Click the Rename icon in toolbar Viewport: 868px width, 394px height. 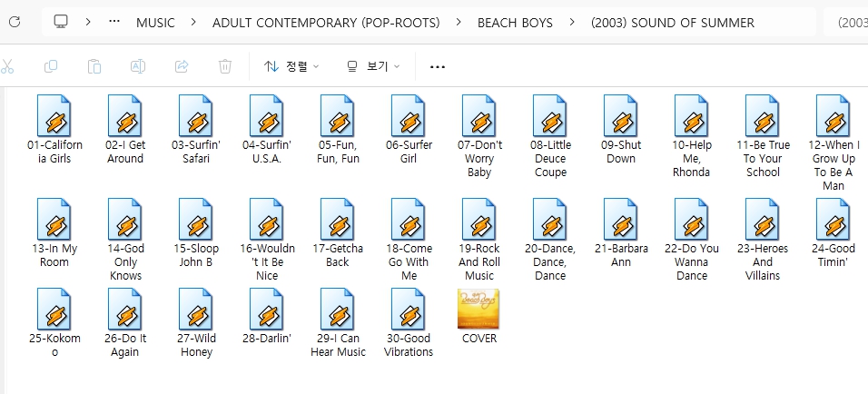point(138,66)
